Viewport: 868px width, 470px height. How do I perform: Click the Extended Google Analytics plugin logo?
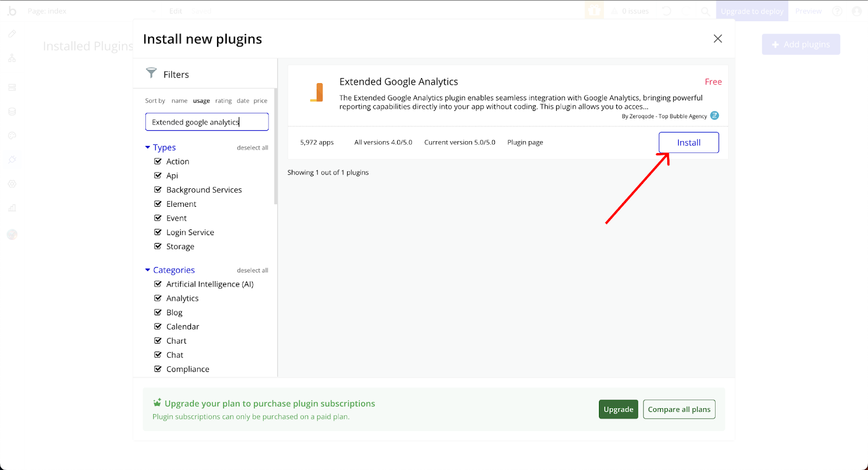click(x=317, y=92)
